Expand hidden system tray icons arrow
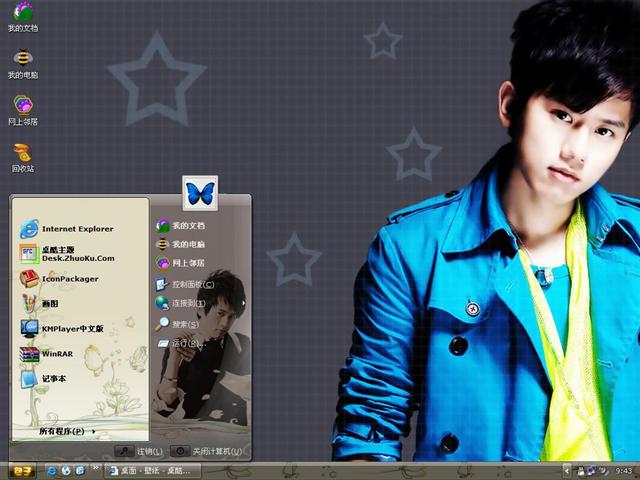The height and width of the screenshot is (480, 640). pos(567,471)
